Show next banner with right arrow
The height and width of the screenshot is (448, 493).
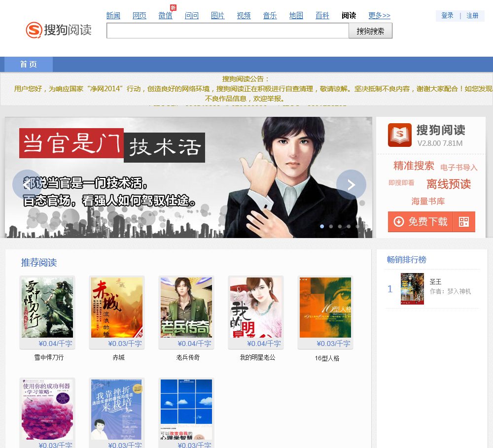click(351, 184)
